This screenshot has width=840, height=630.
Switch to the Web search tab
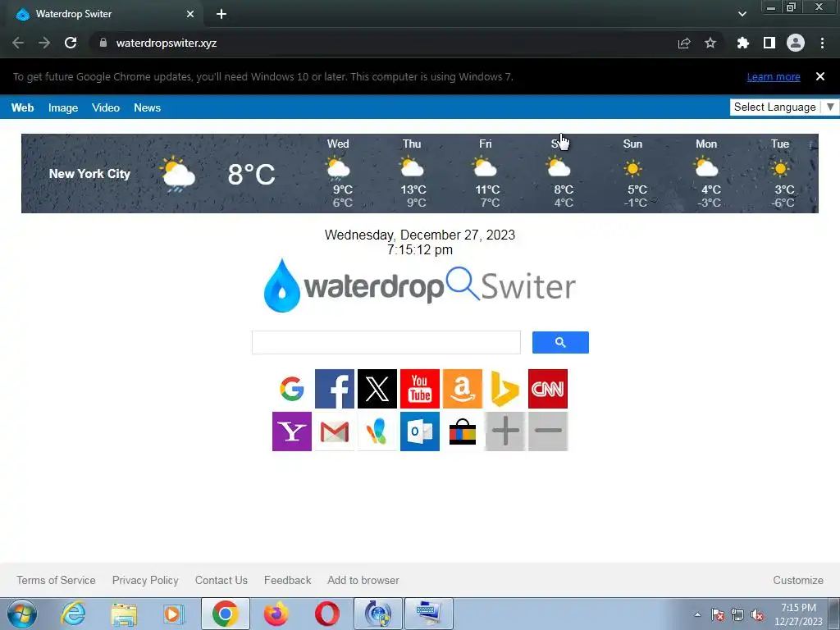(x=22, y=107)
